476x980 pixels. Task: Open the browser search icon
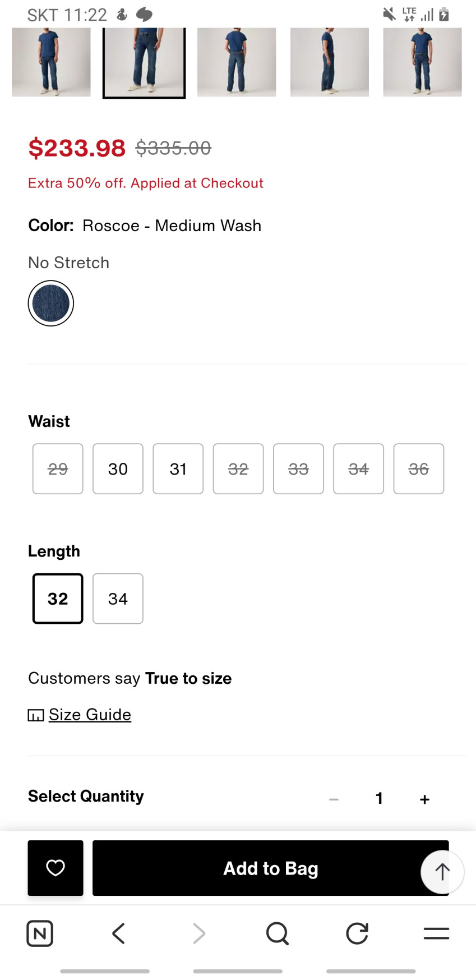tap(278, 933)
